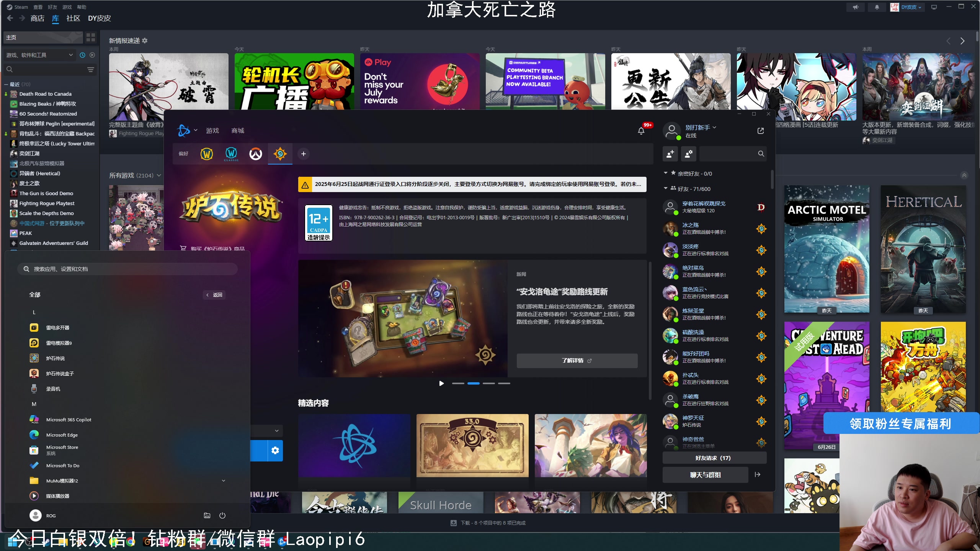Open friend 神罗天征 in friends list

[714, 421]
